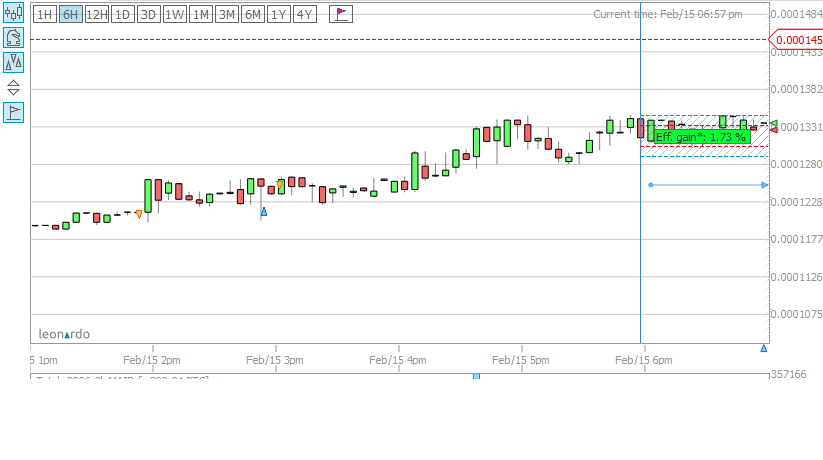
Task: Click the 357166 volume axis value
Action: point(789,374)
